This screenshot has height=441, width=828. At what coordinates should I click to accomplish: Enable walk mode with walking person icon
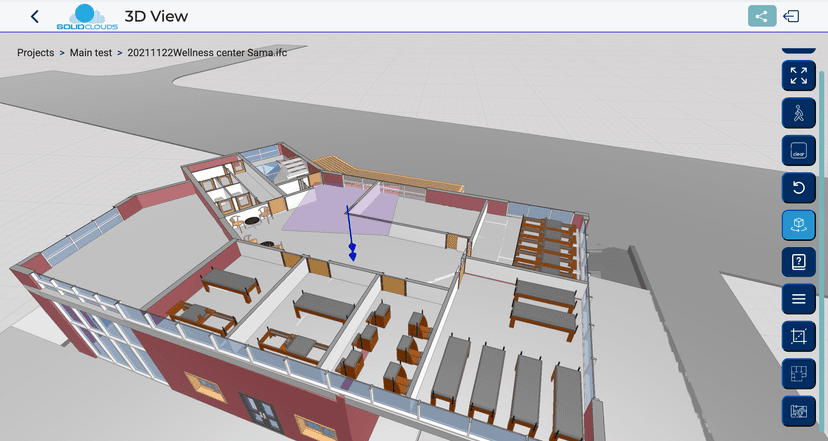pyautogui.click(x=798, y=113)
